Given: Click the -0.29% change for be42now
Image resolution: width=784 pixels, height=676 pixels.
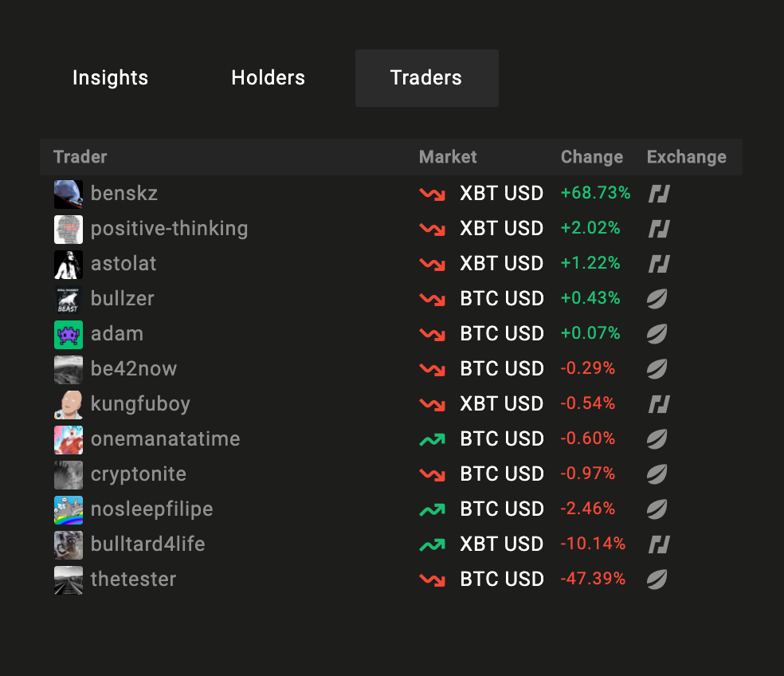Looking at the screenshot, I should 587,369.
